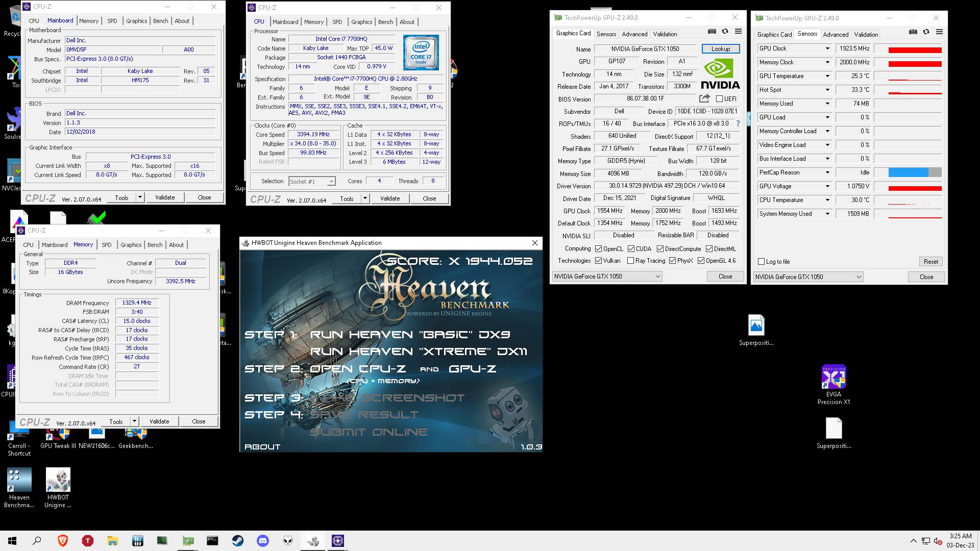Click the Bus Interface question mark icon
The height and width of the screenshot is (551, 980).
[738, 123]
